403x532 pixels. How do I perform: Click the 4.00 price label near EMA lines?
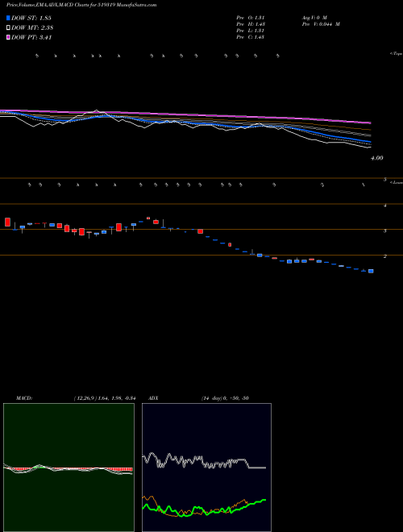[x=377, y=158]
